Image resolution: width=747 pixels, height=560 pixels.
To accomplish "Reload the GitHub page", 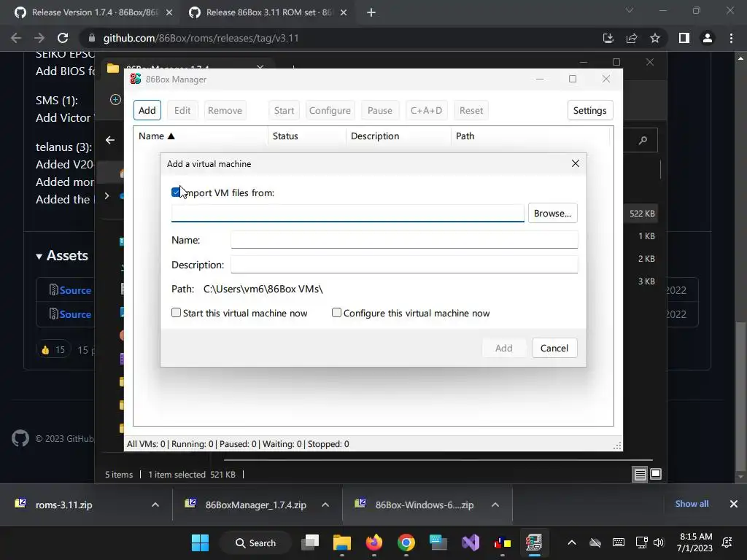I will pos(63,38).
